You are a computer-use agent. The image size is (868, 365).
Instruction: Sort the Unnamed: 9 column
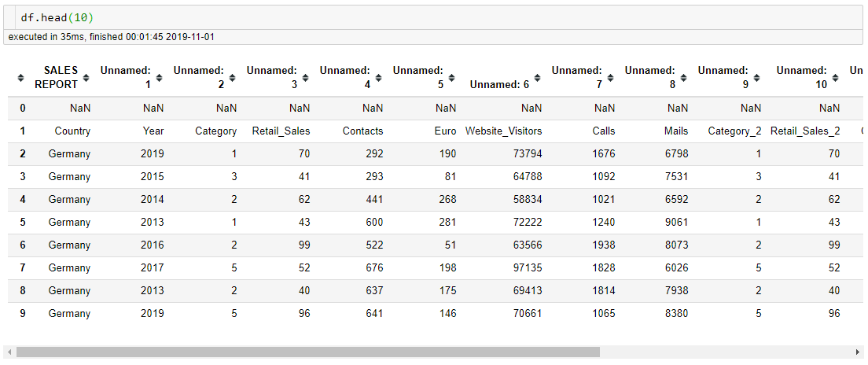pyautogui.click(x=756, y=78)
